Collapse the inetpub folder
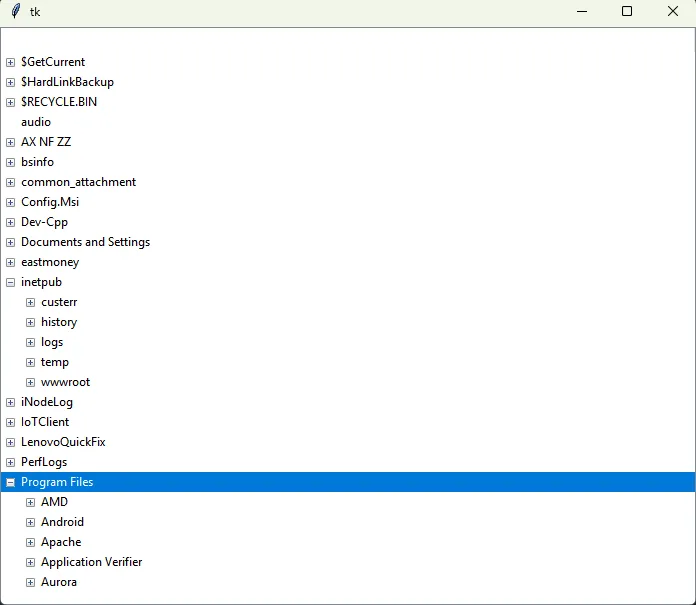The image size is (696, 605). 10,282
